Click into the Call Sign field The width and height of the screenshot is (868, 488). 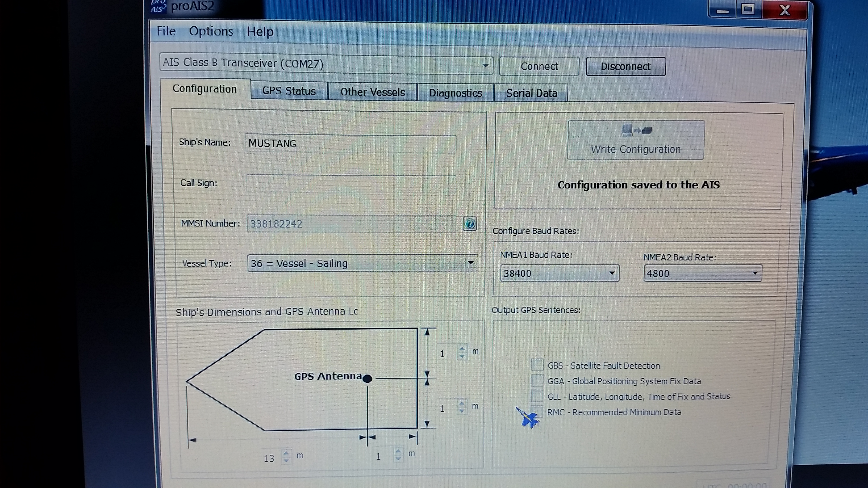click(x=350, y=183)
